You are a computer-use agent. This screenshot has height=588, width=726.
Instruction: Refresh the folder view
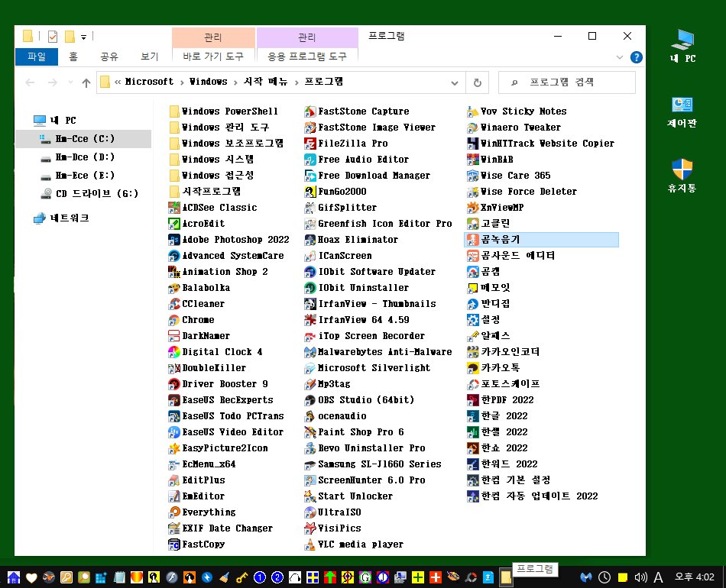point(478,82)
